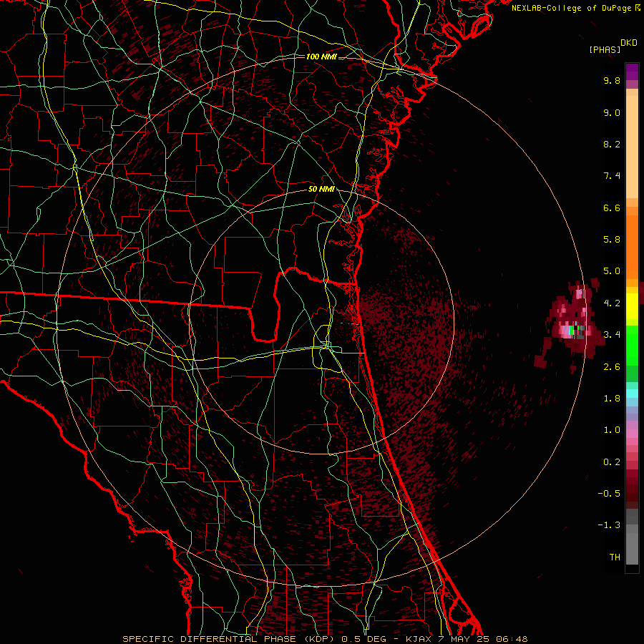
Task: Pick the dark orange color scale segment
Action: tap(632, 247)
